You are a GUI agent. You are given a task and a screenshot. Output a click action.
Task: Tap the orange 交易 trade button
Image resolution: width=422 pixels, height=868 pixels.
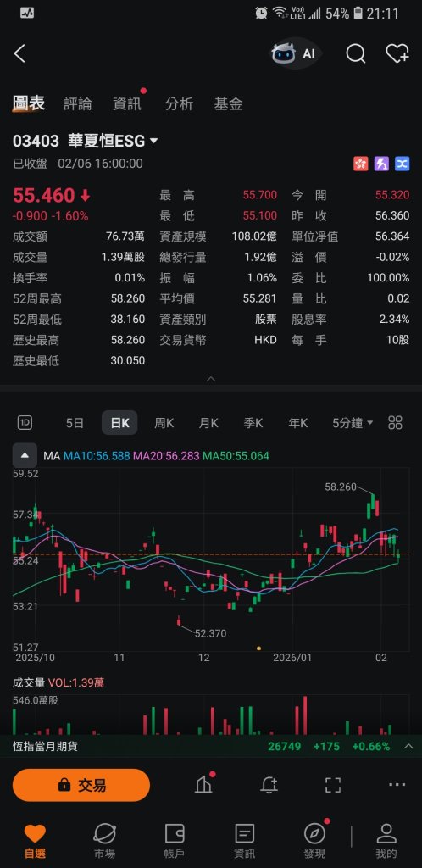[81, 785]
